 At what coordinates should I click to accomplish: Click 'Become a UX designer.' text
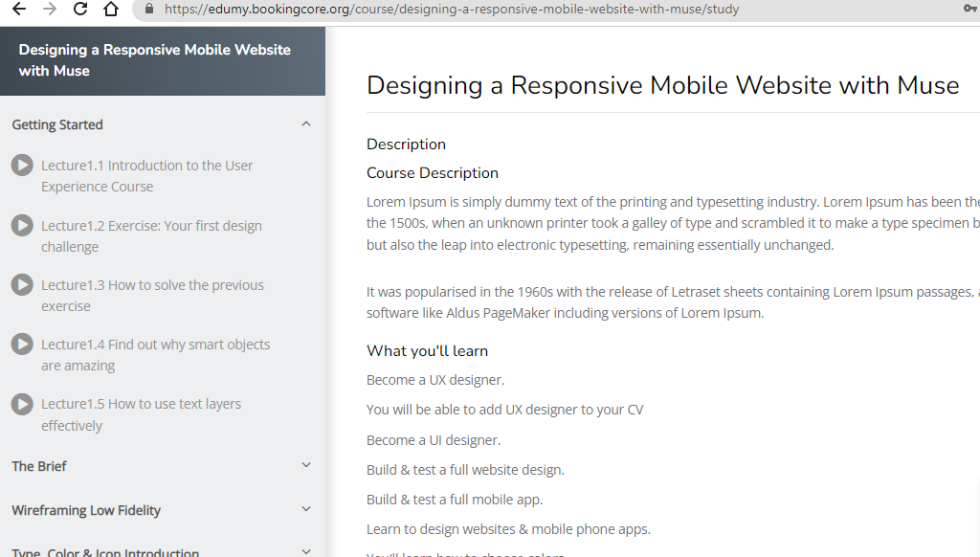pyautogui.click(x=435, y=380)
